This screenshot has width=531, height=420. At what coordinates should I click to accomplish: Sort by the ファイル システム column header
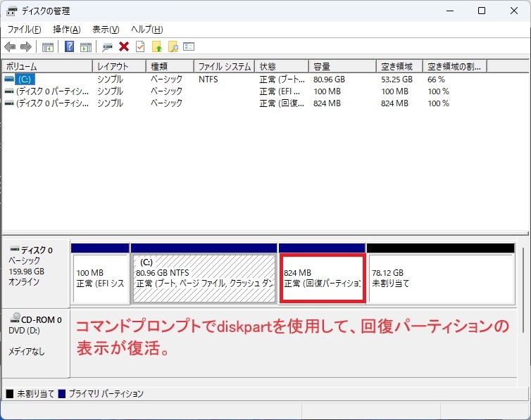224,66
